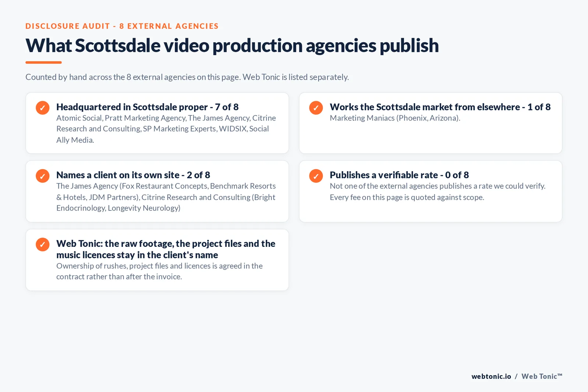
Task: Click the checkmark icon beside Headquartered in Scottsdale proper
Action: [x=43, y=108]
